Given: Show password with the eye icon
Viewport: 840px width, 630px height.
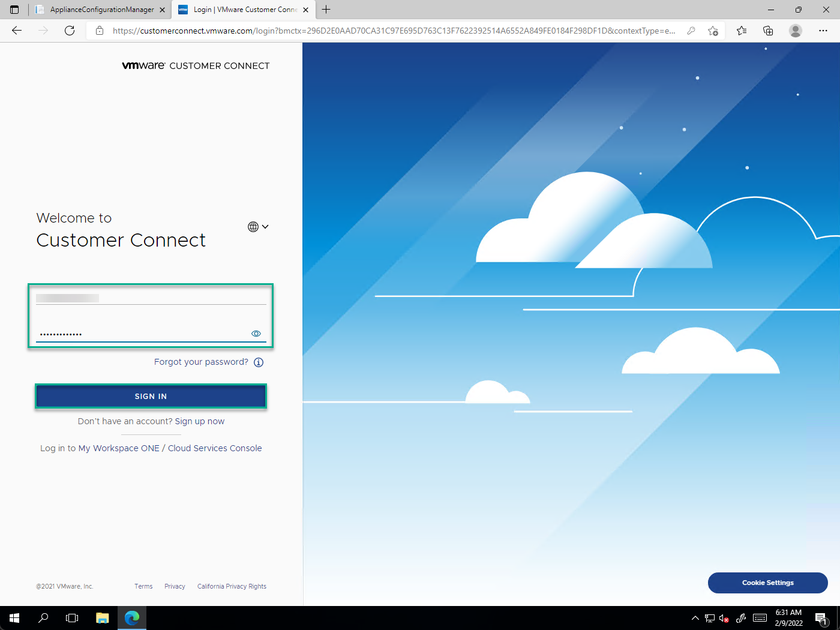Looking at the screenshot, I should click(x=256, y=334).
